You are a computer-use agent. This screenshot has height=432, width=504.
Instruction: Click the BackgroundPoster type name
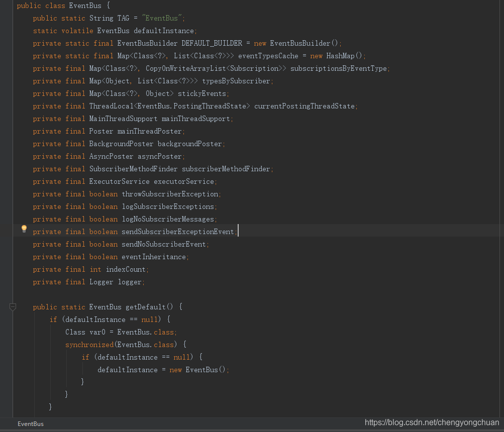coord(121,143)
